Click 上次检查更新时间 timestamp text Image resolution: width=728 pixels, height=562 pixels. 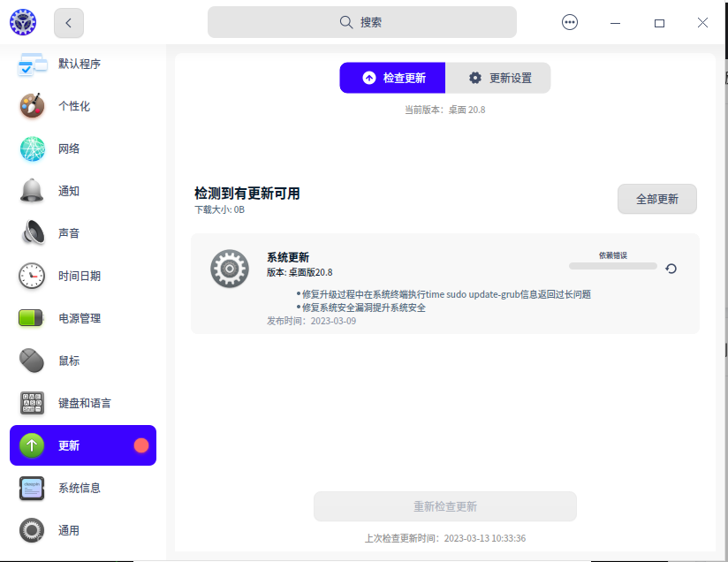pyautogui.click(x=444, y=538)
